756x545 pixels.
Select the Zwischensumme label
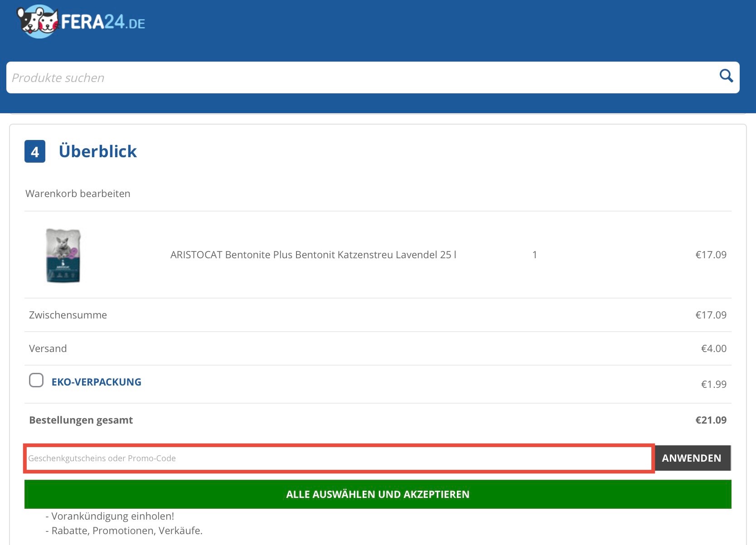(x=68, y=315)
